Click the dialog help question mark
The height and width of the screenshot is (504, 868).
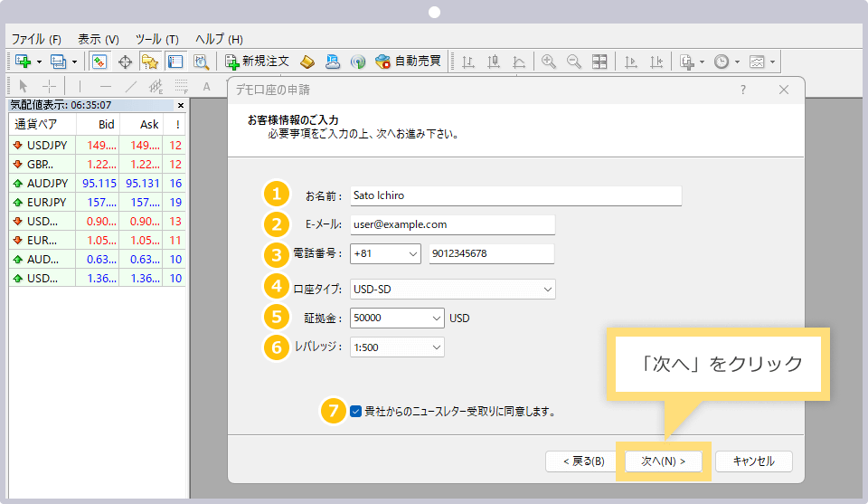click(x=743, y=90)
